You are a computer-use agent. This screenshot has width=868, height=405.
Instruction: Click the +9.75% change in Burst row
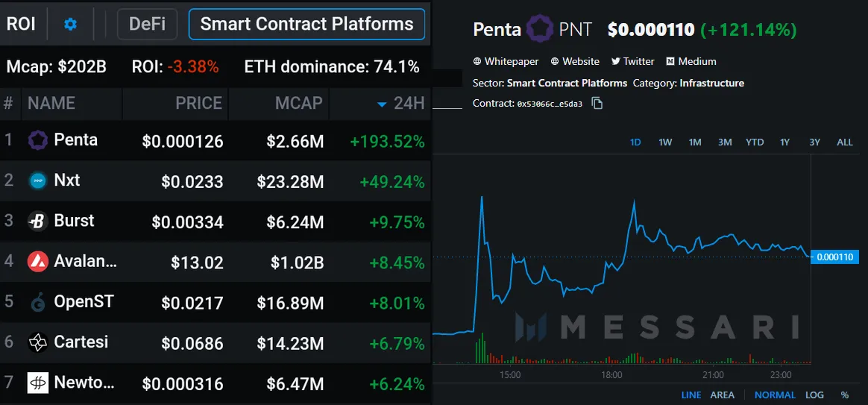pyautogui.click(x=397, y=223)
